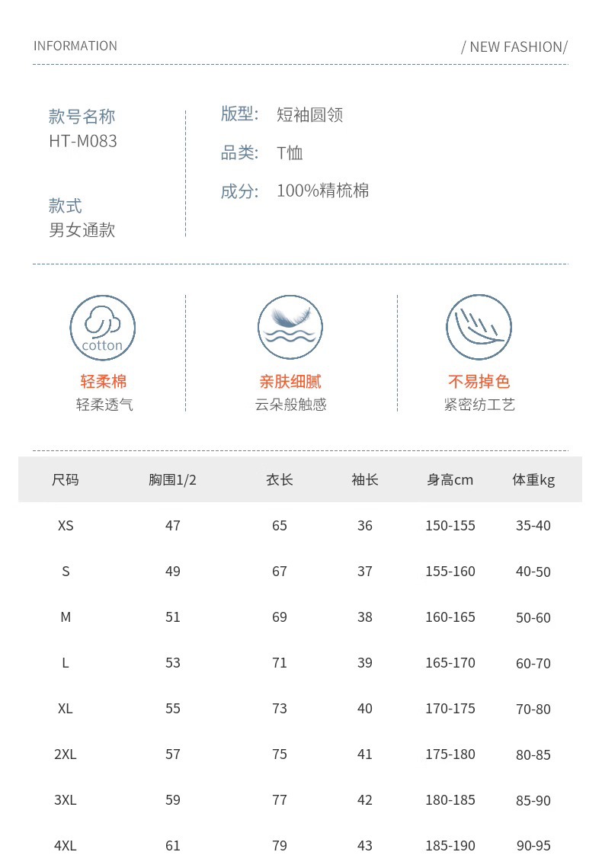Select the XL size row label
The width and height of the screenshot is (602, 868).
pyautogui.click(x=66, y=709)
